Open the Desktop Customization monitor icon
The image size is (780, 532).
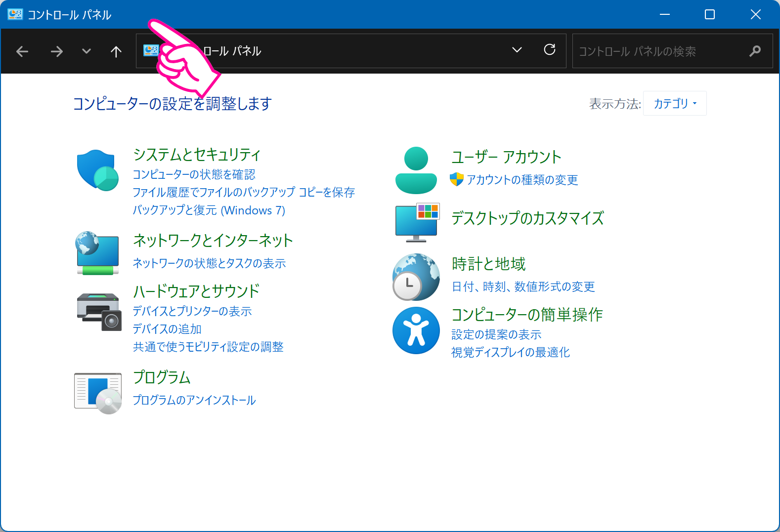[x=417, y=223]
